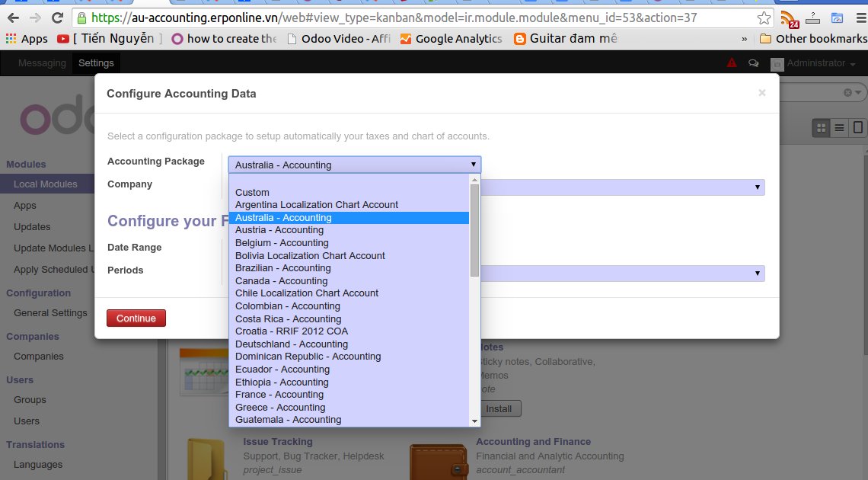Click the package list scrollbar thumb
The image size is (868, 480).
[x=474, y=230]
